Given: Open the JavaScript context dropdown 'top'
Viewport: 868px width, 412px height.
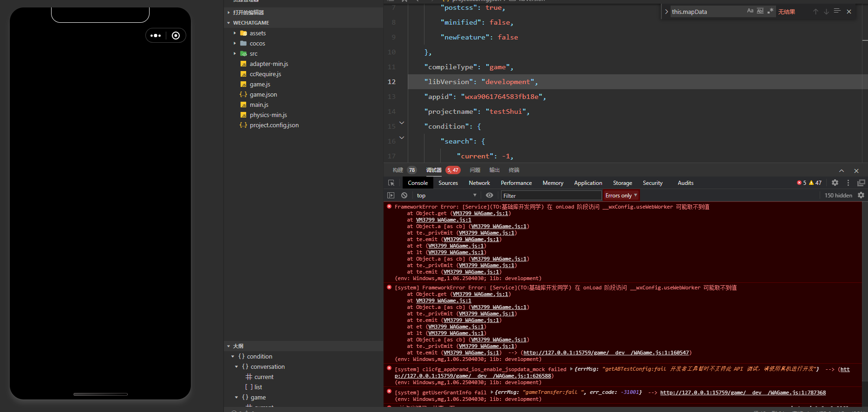Looking at the screenshot, I should point(447,196).
